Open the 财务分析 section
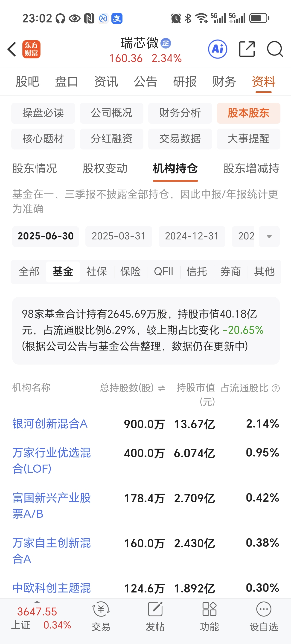The height and width of the screenshot is (644, 291). click(x=180, y=113)
